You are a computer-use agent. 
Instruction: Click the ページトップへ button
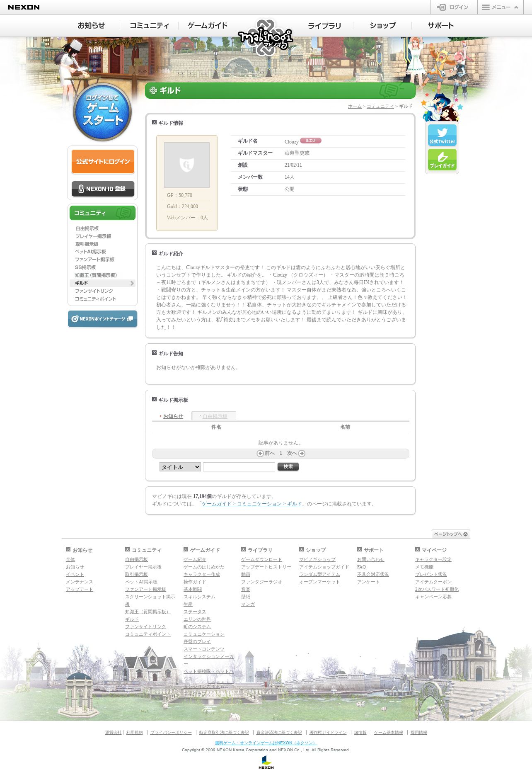coord(451,534)
